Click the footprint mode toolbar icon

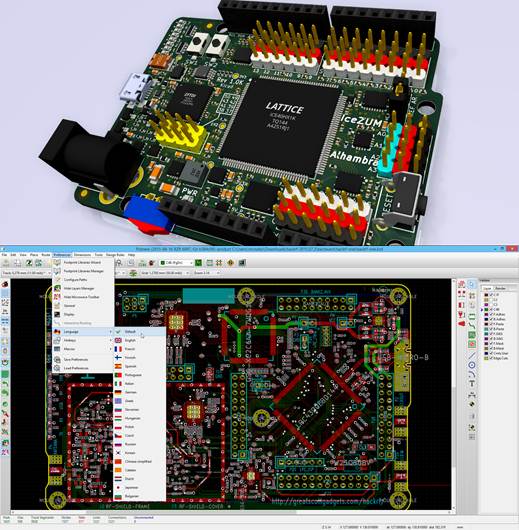(209, 263)
